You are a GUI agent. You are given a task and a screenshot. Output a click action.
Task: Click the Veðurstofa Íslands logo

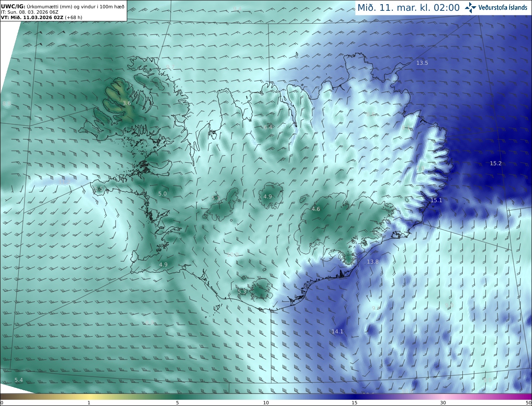(496, 7)
